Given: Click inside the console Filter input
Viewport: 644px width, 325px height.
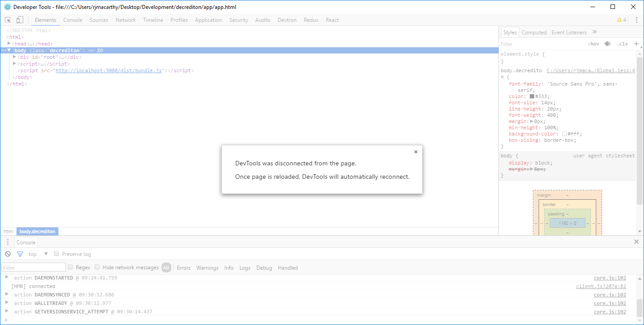Looking at the screenshot, I should pos(33,267).
